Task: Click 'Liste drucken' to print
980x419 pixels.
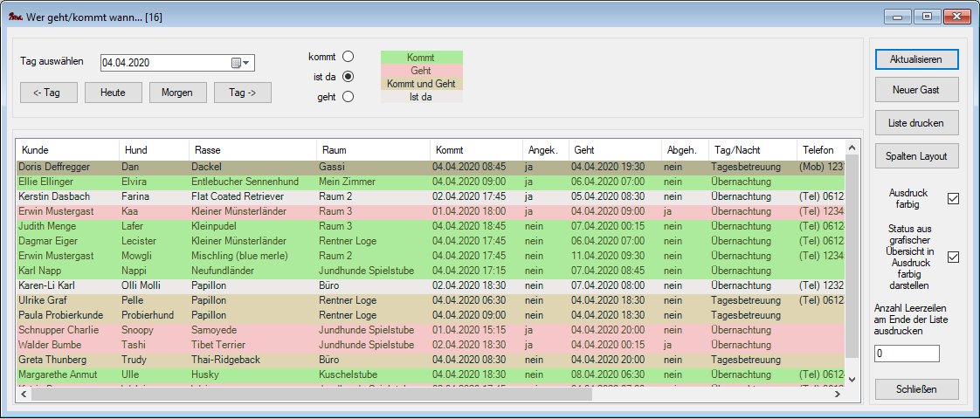Action: (x=916, y=122)
